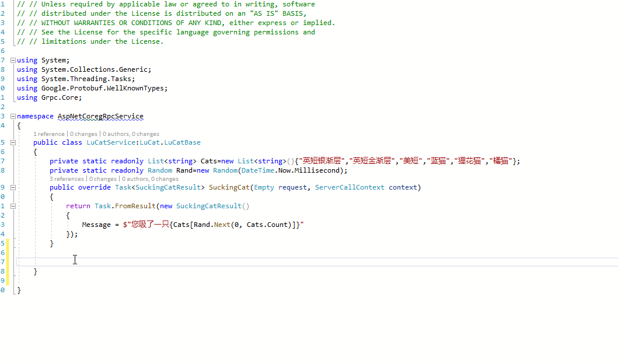Click the SuckingCat method name

click(229, 187)
